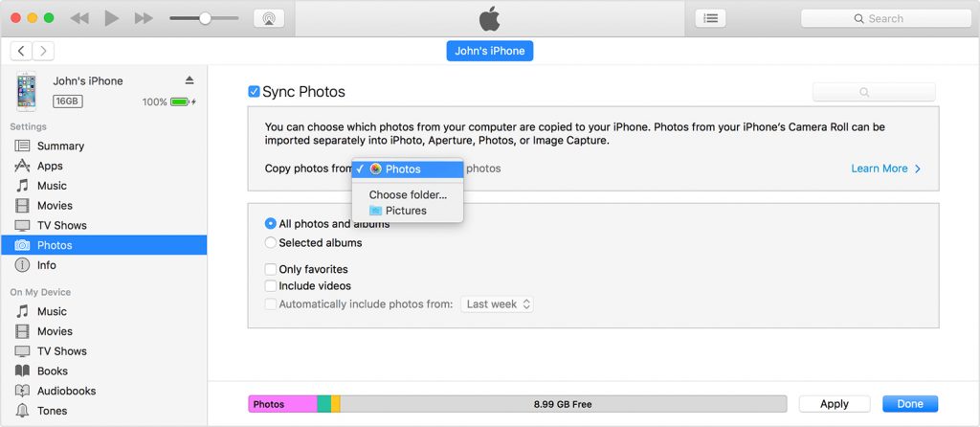Click the AirPlay icon in toolbar
The image size is (980, 427).
pos(268,18)
